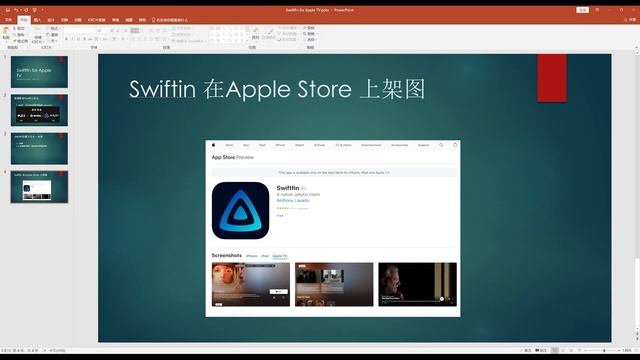Open the slide Layout (版式) dropdown
The width and height of the screenshot is (640, 360).
[x=53, y=28]
